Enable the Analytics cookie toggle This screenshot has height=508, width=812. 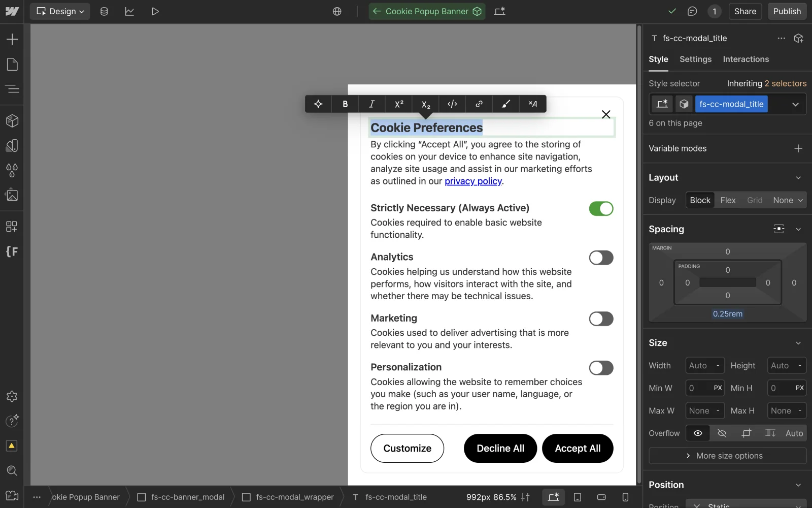click(601, 258)
